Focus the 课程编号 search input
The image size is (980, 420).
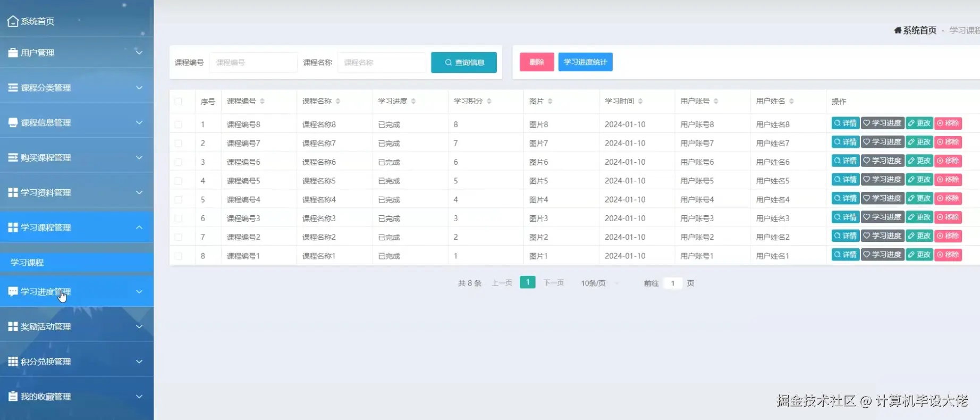pos(254,62)
